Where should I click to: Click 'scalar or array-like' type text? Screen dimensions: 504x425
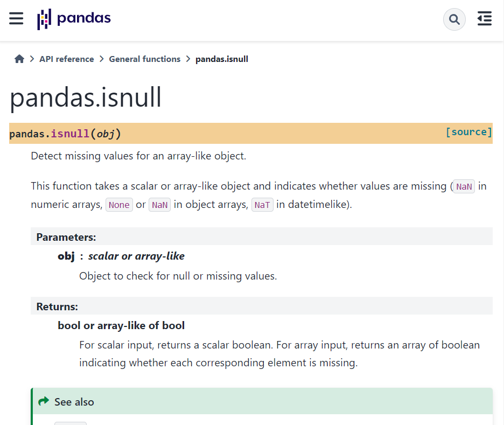136,256
